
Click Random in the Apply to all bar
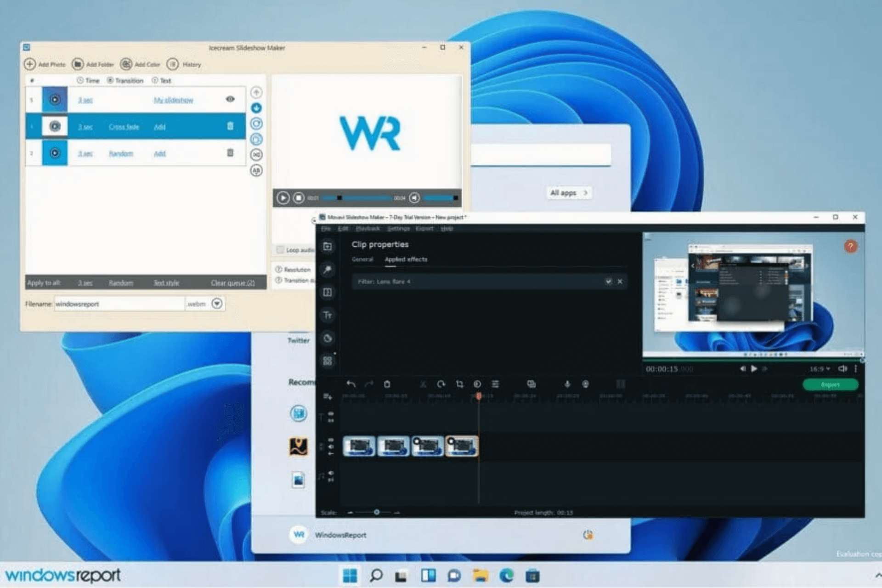(121, 283)
